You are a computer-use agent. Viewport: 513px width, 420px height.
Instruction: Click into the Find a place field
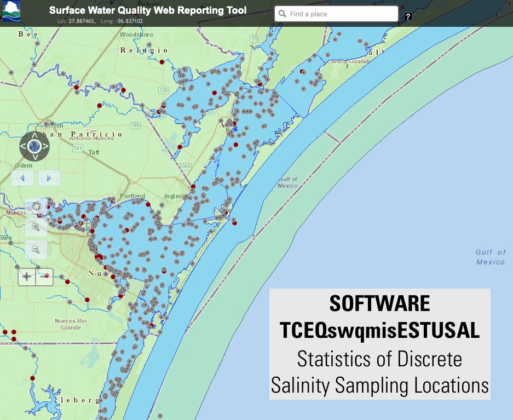tap(339, 14)
